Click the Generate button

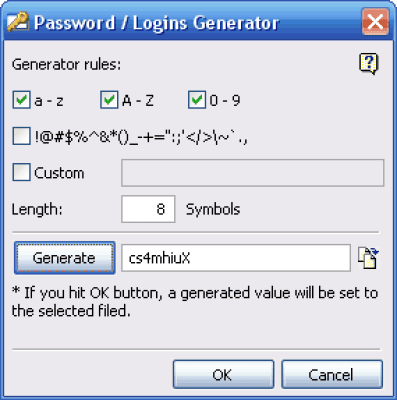point(65,258)
